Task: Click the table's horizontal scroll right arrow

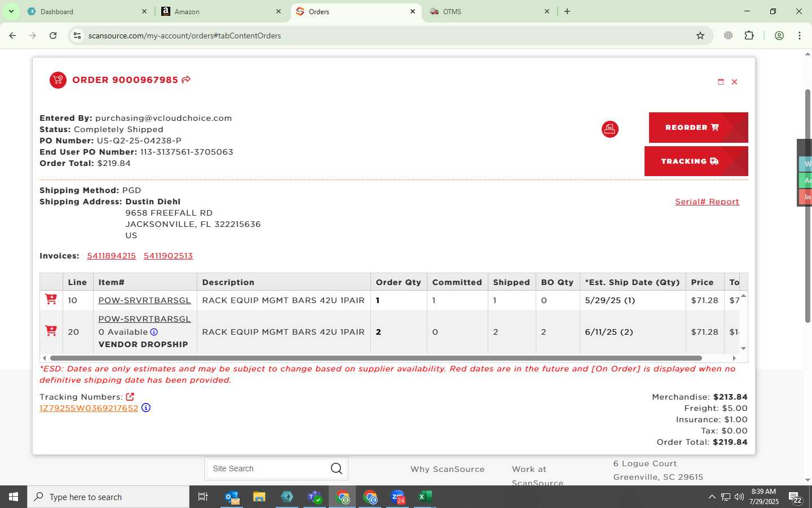Action: tap(734, 358)
